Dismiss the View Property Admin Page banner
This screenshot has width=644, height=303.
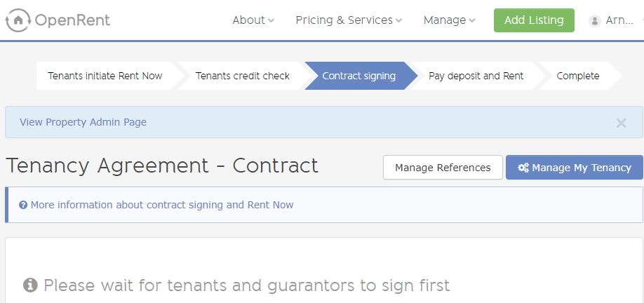621,122
